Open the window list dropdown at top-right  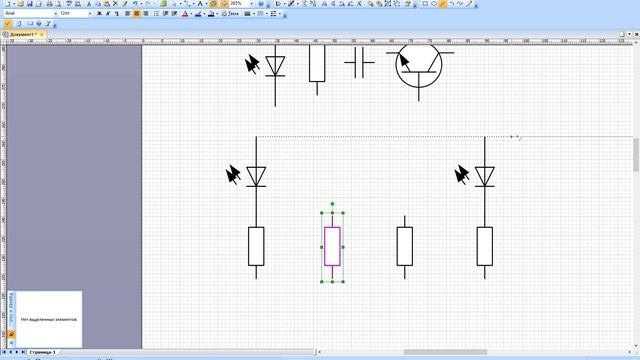629,34
